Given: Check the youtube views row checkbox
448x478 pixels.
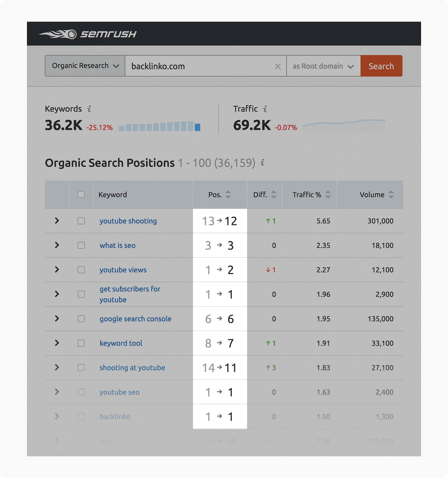Looking at the screenshot, I should click(x=81, y=270).
